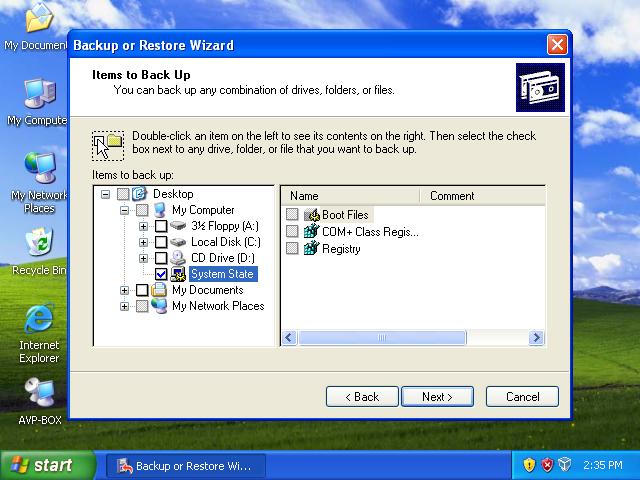Viewport: 640px width, 480px height.
Task: Toggle the My Network Places checkbox
Action: 142,306
